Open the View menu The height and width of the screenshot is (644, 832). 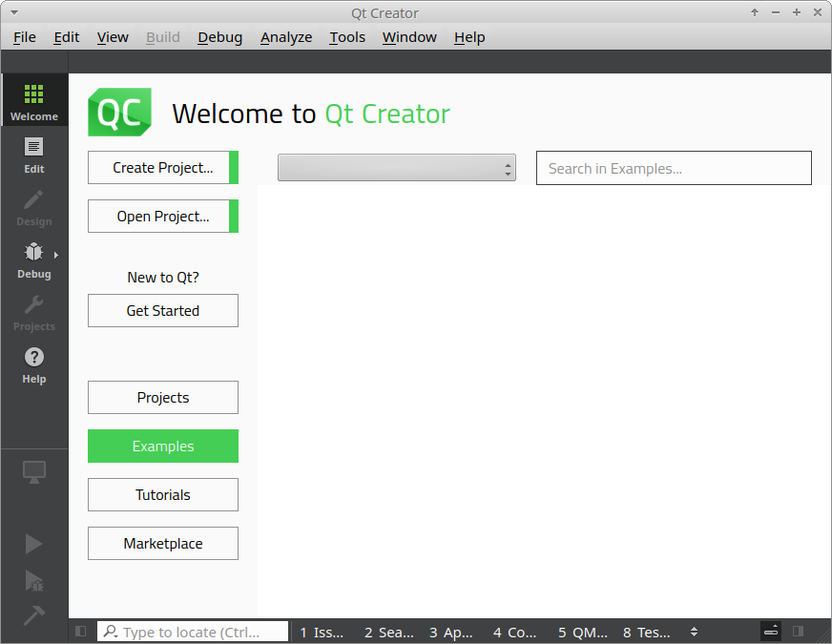113,37
